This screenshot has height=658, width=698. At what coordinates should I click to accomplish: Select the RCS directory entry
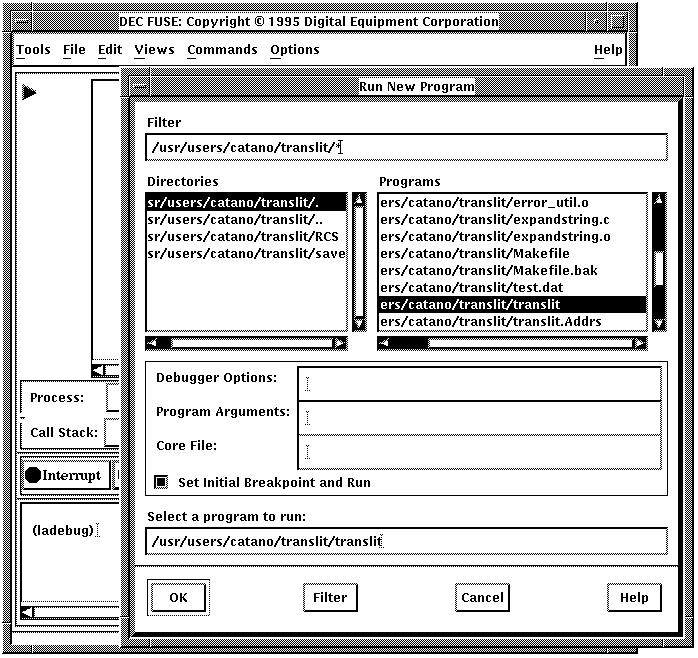pyautogui.click(x=245, y=236)
